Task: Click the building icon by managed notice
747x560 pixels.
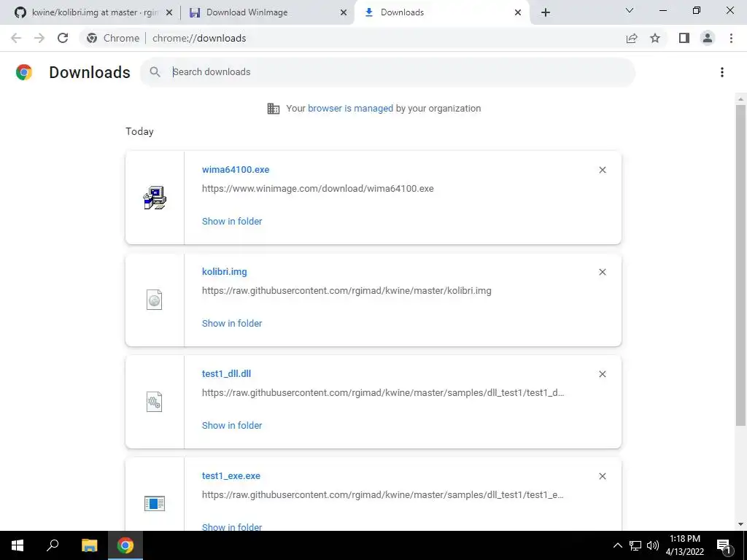Action: [x=274, y=109]
